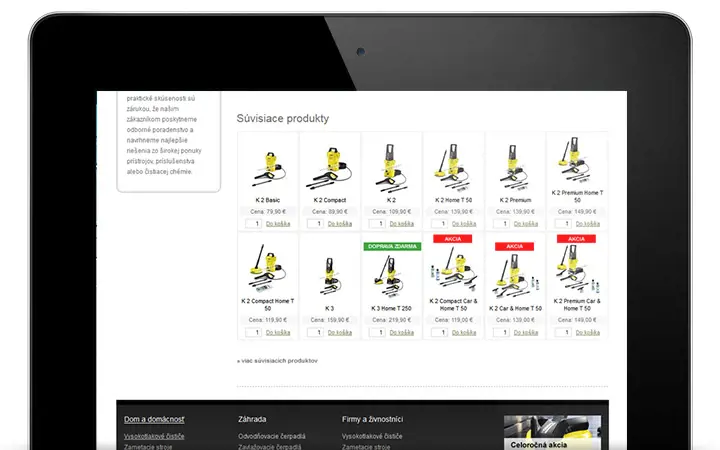Viewport: 720px width, 450px height.
Task: Click Do košíka for K 2 Home T 50
Action: [464, 224]
